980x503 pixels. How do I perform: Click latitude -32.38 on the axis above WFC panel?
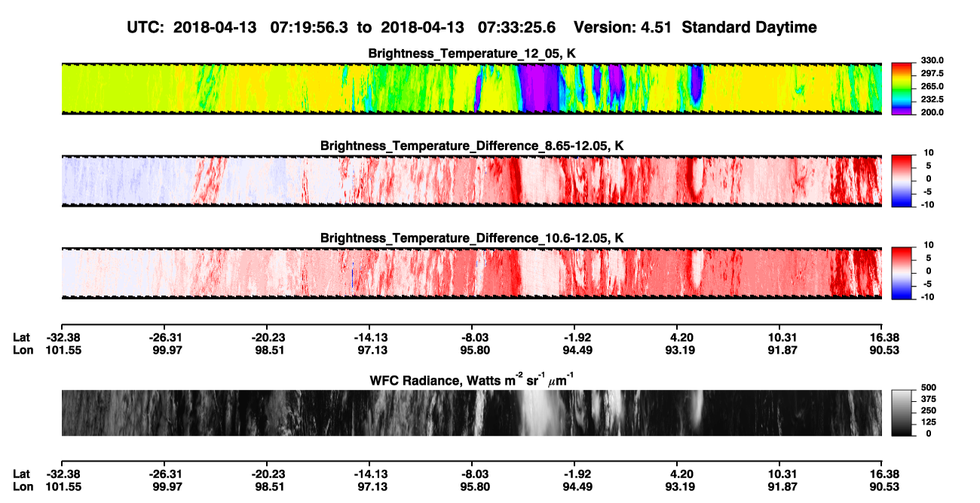pyautogui.click(x=62, y=338)
